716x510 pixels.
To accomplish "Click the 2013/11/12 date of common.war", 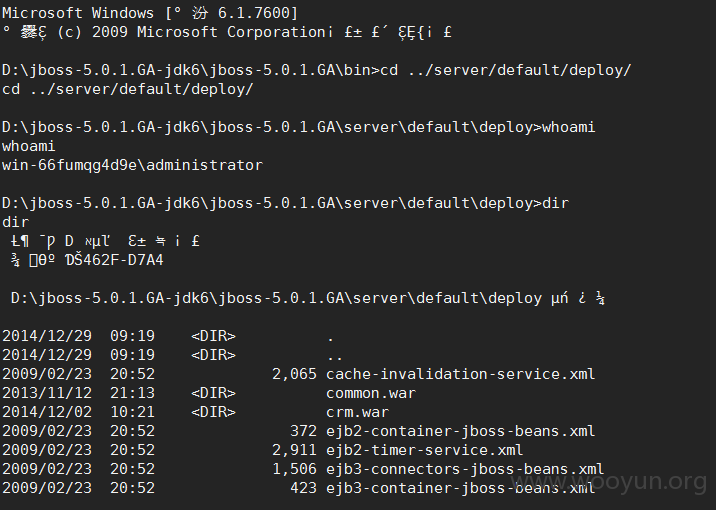I will click(x=47, y=393).
